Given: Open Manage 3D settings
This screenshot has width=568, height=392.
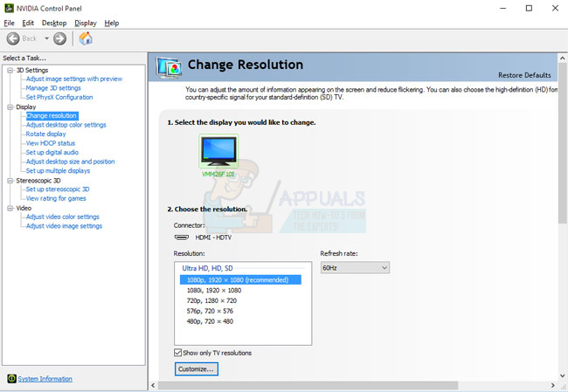Looking at the screenshot, I should point(53,88).
